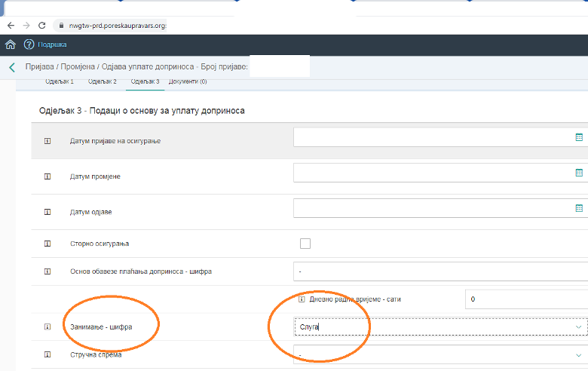This screenshot has height=371, width=588.
Task: Click browser reload button
Action: coord(41,25)
